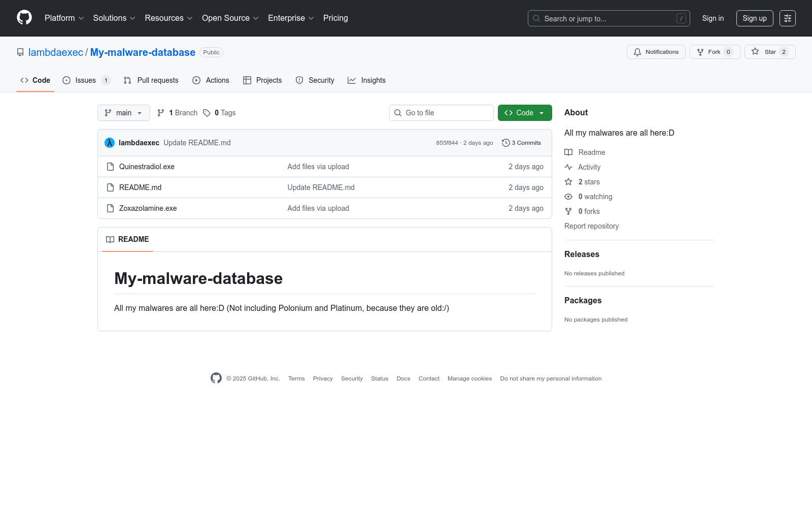
Task: Open Add files via upload commit for Quinestradiol.exe
Action: click(318, 167)
